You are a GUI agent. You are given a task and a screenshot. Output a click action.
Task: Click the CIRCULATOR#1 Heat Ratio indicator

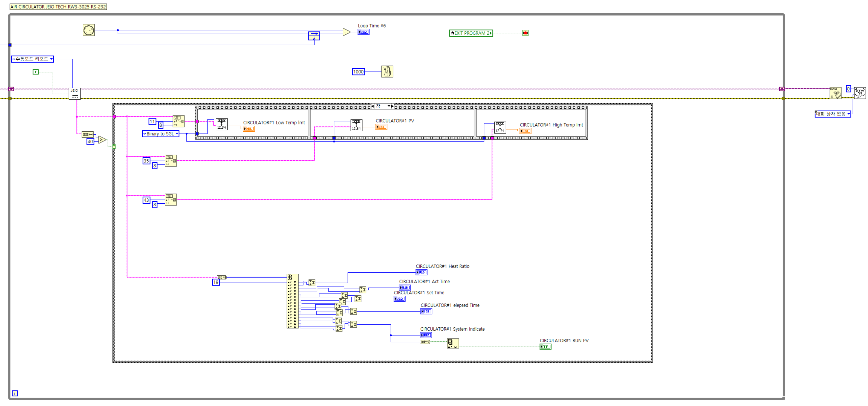(421, 272)
